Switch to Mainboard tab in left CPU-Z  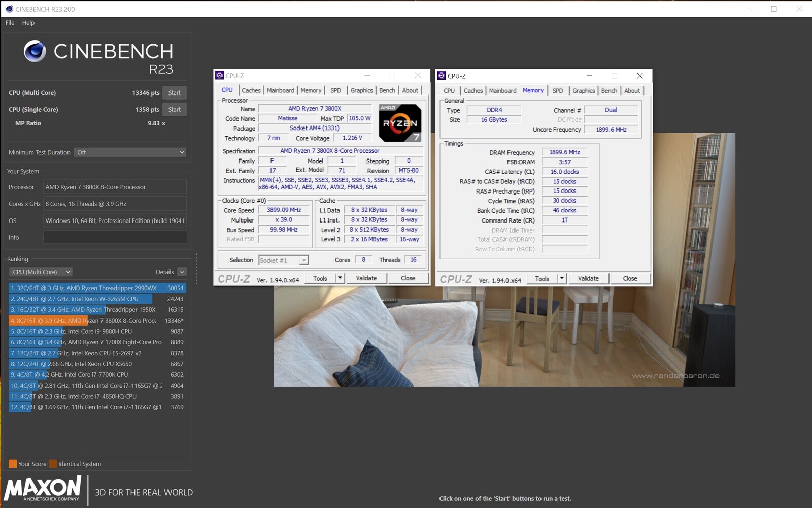281,90
